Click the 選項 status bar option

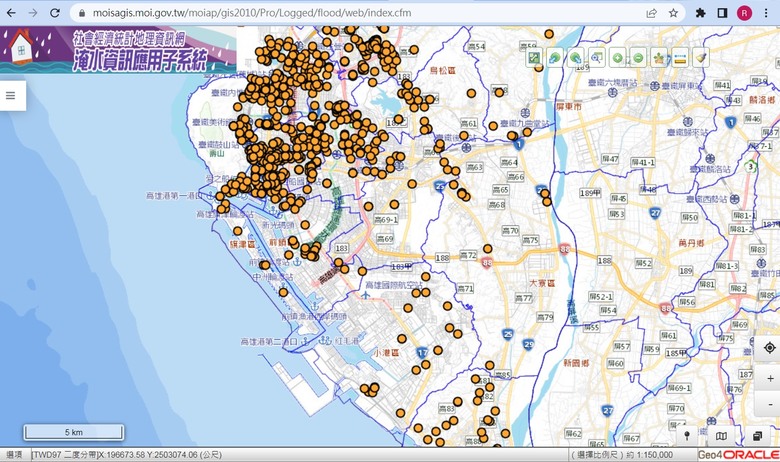point(14,455)
